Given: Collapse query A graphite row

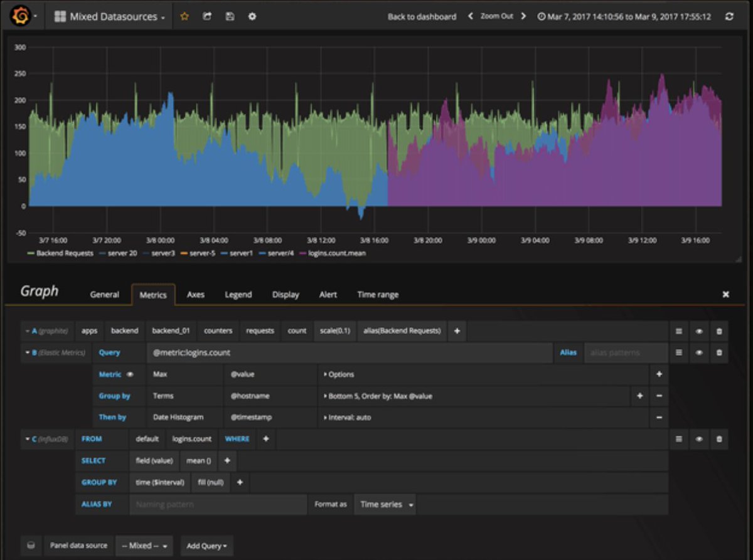Looking at the screenshot, I should pyautogui.click(x=27, y=330).
